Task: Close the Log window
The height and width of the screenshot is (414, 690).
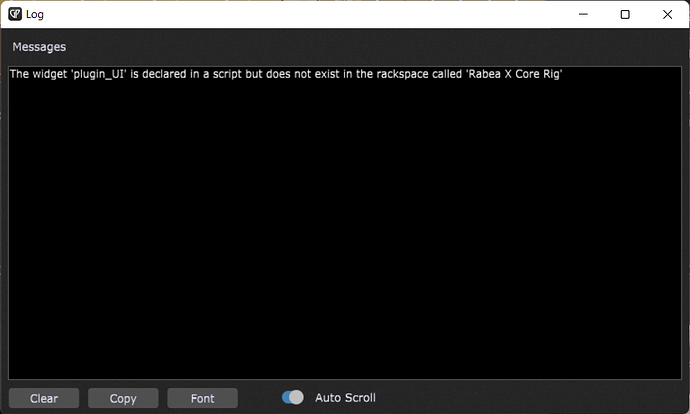Action: pos(667,14)
